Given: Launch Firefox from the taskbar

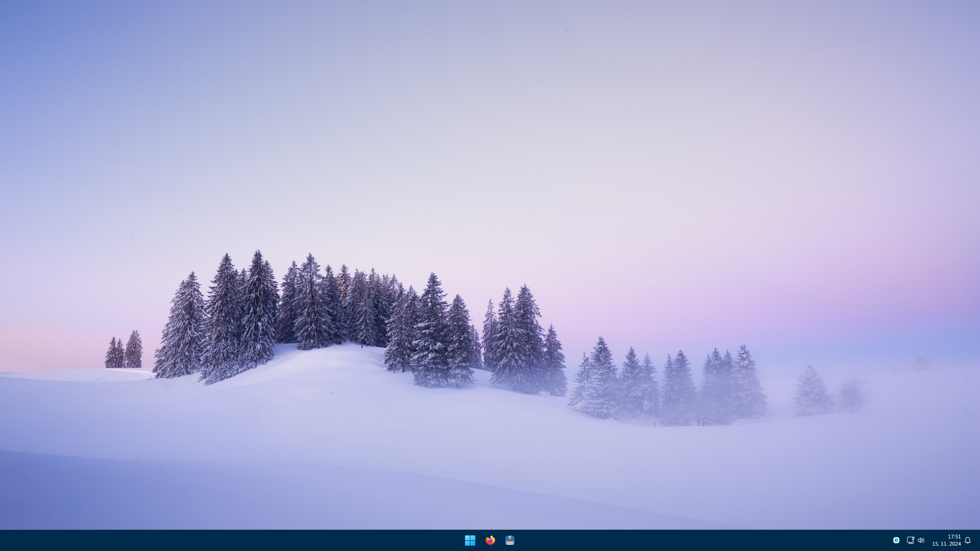Looking at the screenshot, I should (490, 540).
